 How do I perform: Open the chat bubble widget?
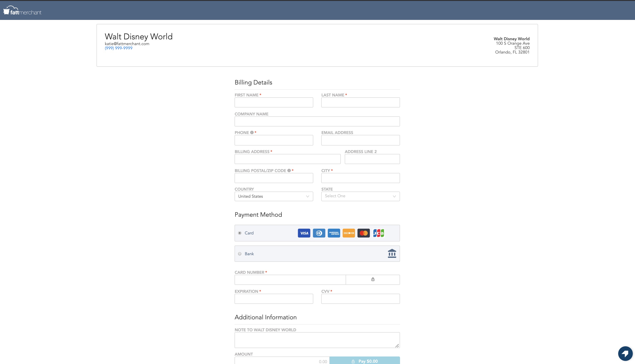point(625,354)
